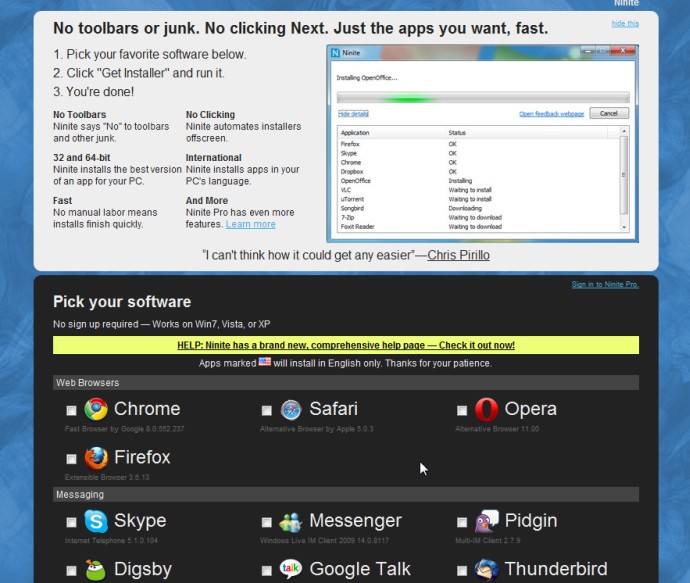The image size is (690, 583).
Task: Click the Firefox icon
Action: pyautogui.click(x=96, y=458)
